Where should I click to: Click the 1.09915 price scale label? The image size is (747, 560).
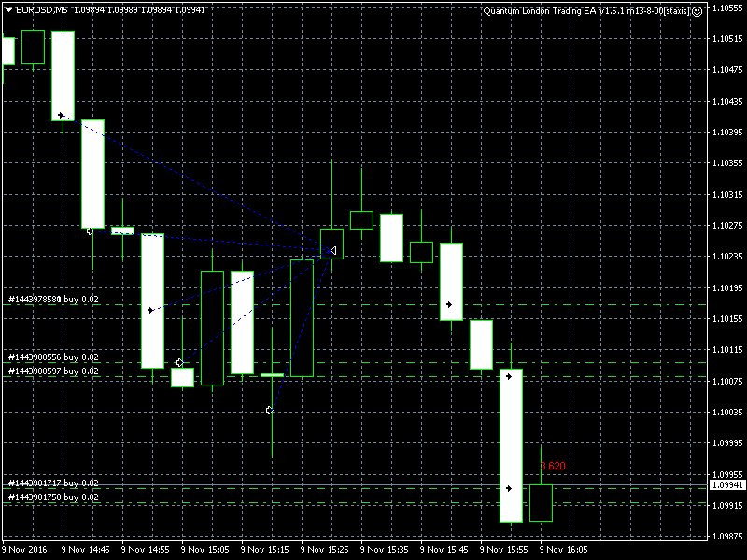[x=727, y=505]
